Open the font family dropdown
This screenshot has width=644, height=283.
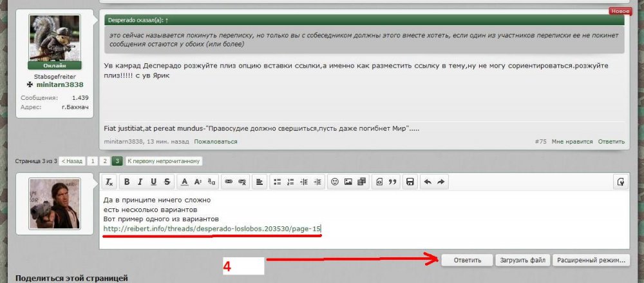pos(212,182)
